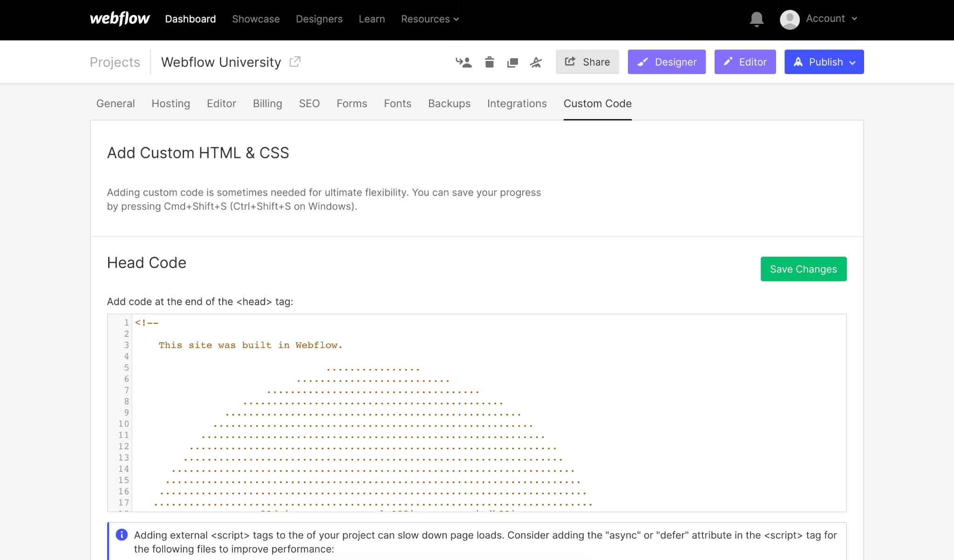Viewport: 954px width, 560px height.
Task: Click inside the Head Code editor
Action: 477,413
